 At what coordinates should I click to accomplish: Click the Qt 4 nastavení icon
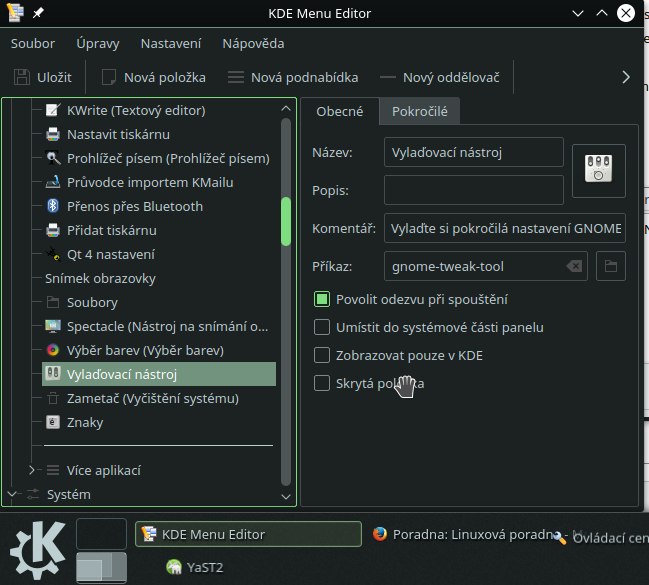coord(53,254)
